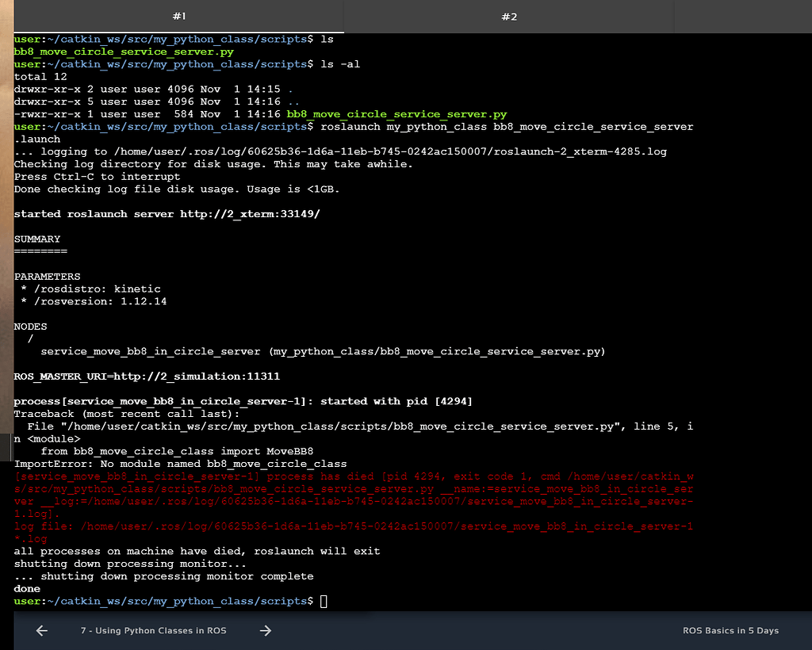
Task: Click the '/rosdistro: kinetic' parameter line
Action: pyautogui.click(x=94, y=289)
